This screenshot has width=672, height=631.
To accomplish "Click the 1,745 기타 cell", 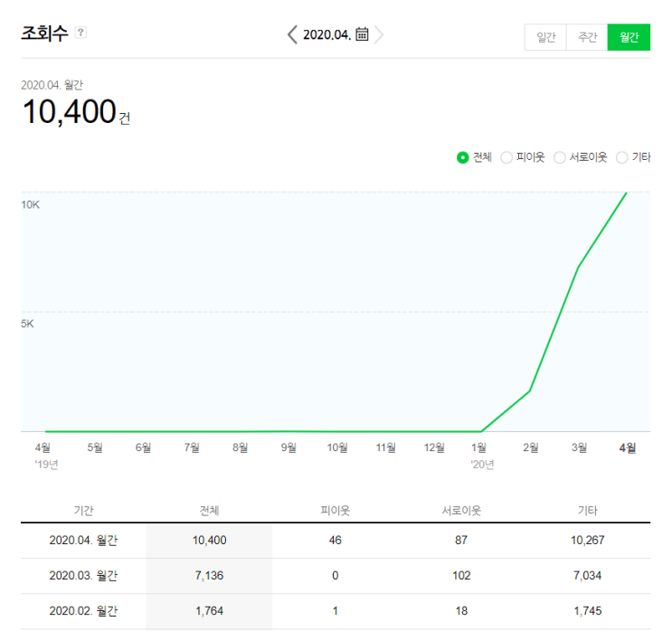I will coord(587,611).
